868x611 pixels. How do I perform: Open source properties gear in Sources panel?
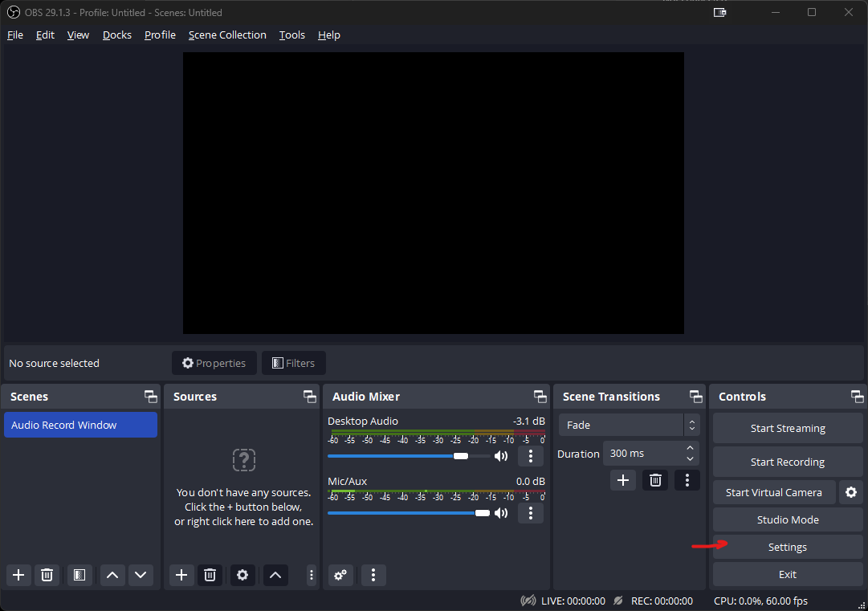point(242,575)
